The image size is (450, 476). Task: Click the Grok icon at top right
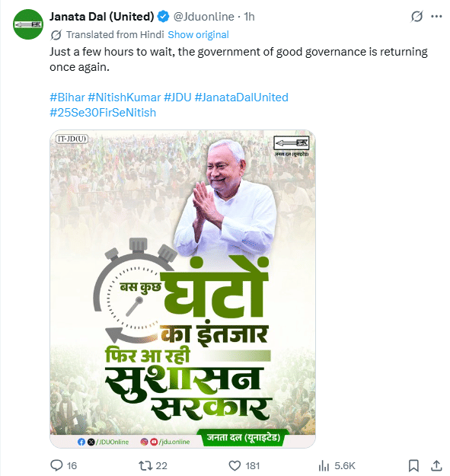[x=416, y=17]
